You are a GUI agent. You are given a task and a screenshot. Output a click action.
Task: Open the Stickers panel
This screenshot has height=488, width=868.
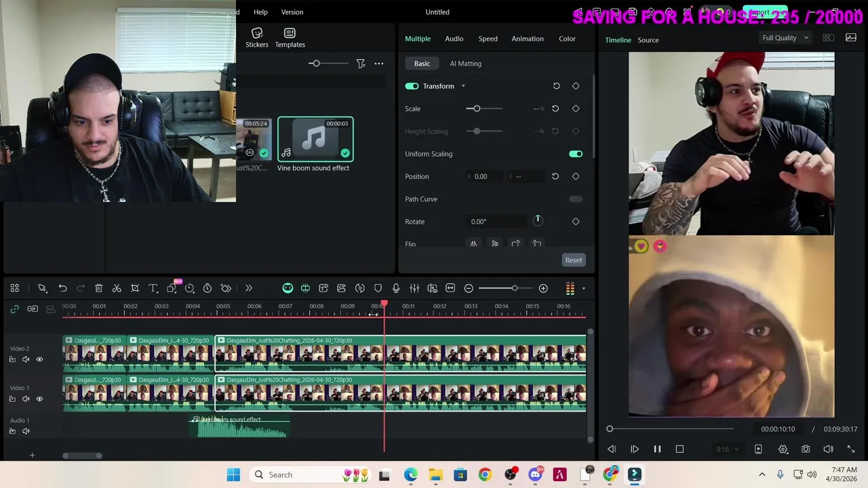pyautogui.click(x=257, y=38)
